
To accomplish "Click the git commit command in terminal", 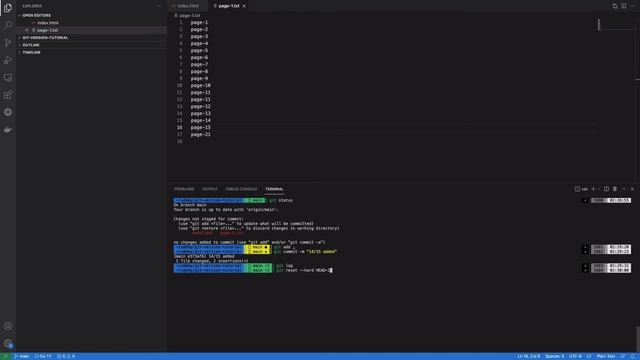I will coord(305,252).
